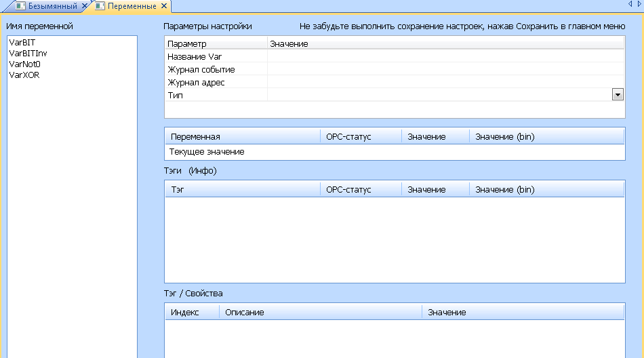Select the Текущее значение row
This screenshot has height=358, width=644.
[x=207, y=152]
